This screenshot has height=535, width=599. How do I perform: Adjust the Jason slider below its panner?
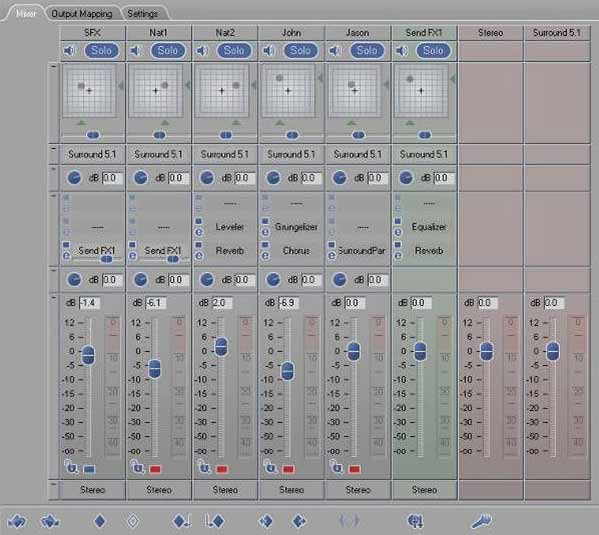click(x=358, y=135)
